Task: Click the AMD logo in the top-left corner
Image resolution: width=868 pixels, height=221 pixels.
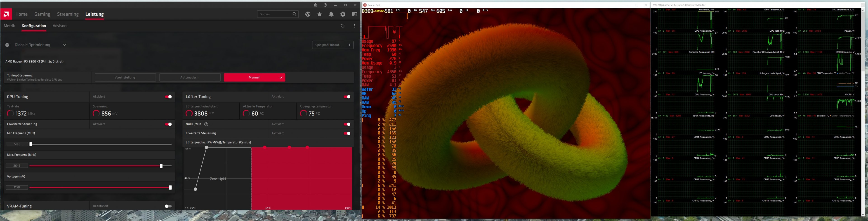Action: pyautogui.click(x=6, y=14)
